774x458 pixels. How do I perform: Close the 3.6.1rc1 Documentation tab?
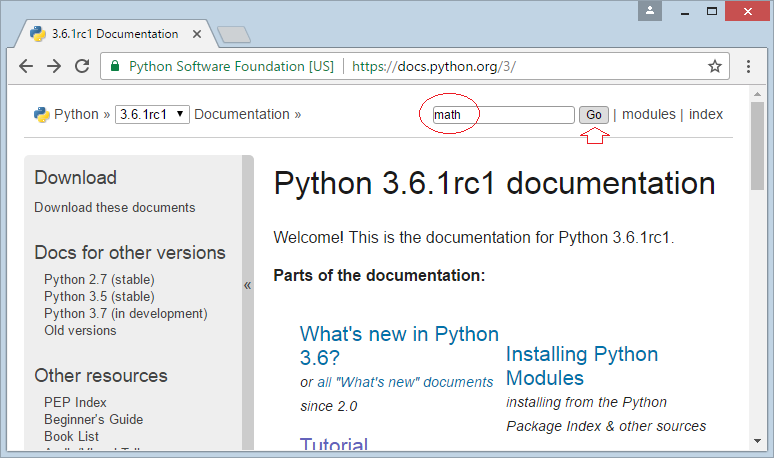pos(196,34)
